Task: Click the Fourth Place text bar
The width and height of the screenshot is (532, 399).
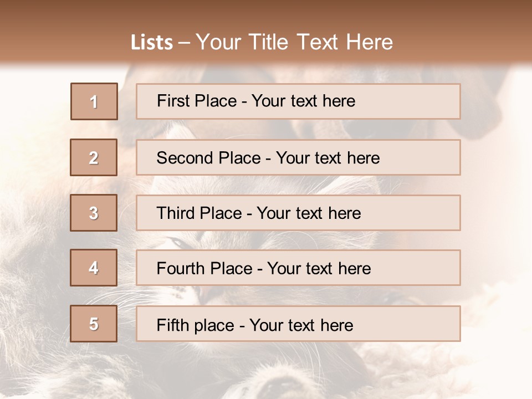Action: tap(298, 268)
